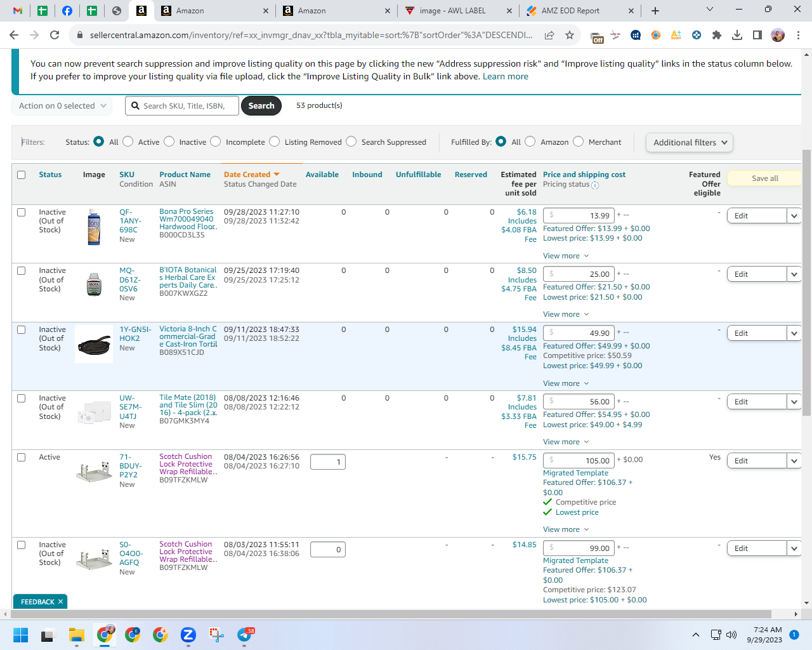Image resolution: width=812 pixels, height=650 pixels.
Task: Reload the Seller Central page
Action: (x=55, y=35)
